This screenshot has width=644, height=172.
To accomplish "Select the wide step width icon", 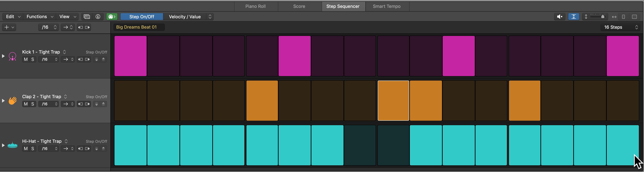I will (x=634, y=17).
